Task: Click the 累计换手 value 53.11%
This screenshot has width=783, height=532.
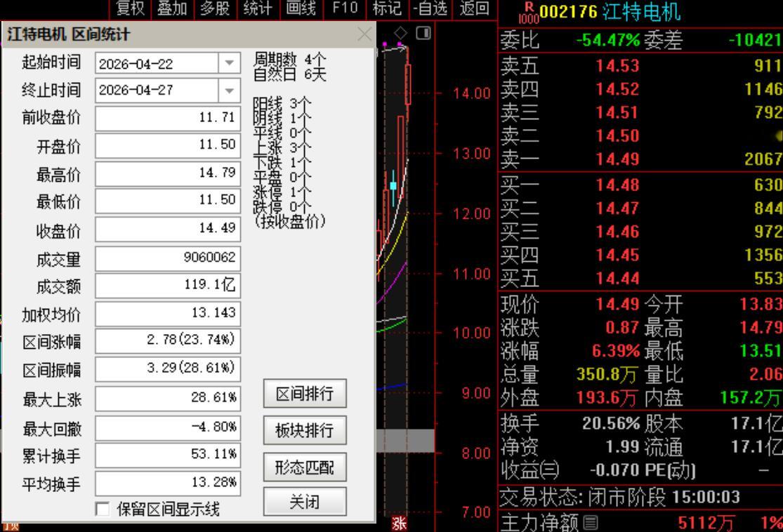Action: click(168, 454)
